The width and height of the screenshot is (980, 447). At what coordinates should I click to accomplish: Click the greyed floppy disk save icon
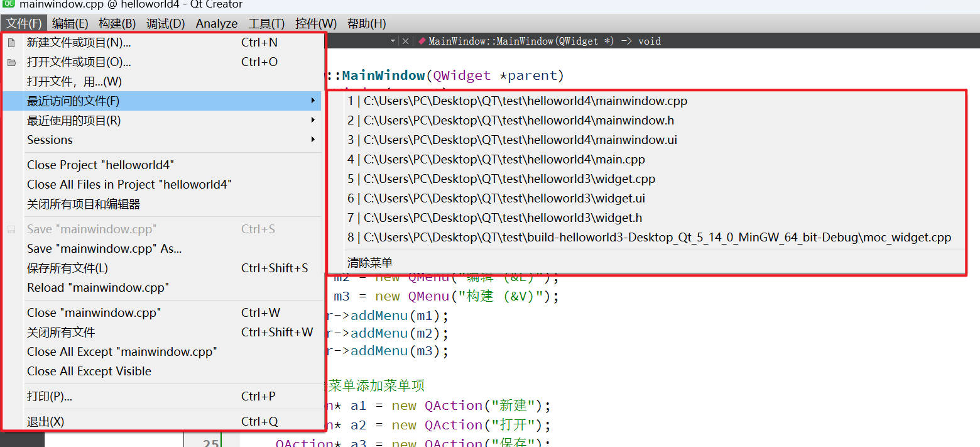(11, 229)
